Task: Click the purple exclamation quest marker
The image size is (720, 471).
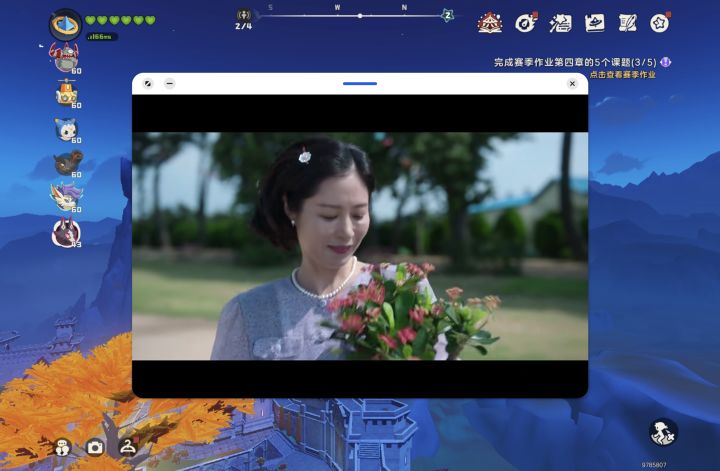Action: tap(666, 62)
